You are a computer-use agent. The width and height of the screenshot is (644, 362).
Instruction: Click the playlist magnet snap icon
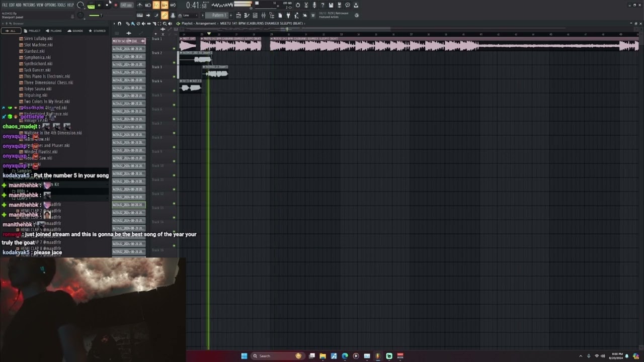click(119, 24)
